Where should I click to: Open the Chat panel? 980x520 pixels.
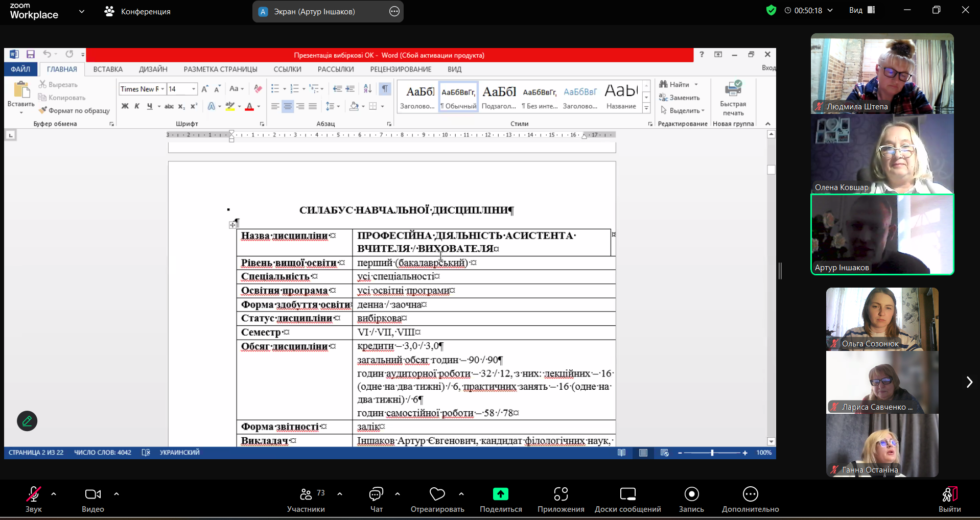click(x=376, y=494)
